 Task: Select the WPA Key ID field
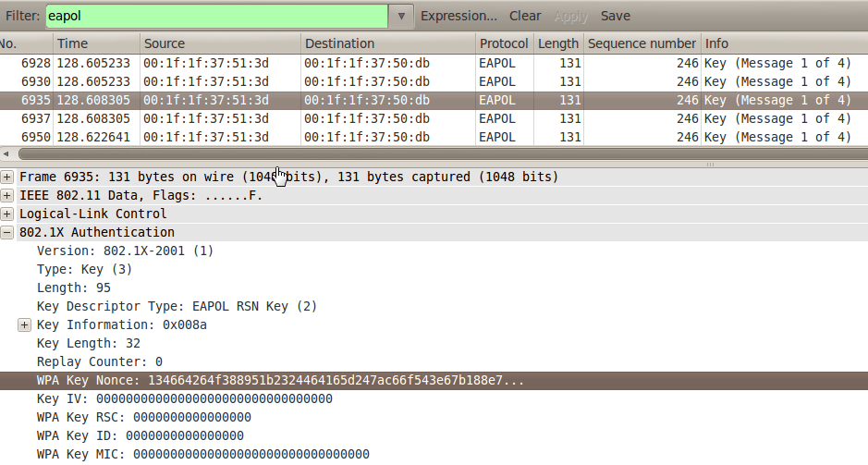coord(141,435)
